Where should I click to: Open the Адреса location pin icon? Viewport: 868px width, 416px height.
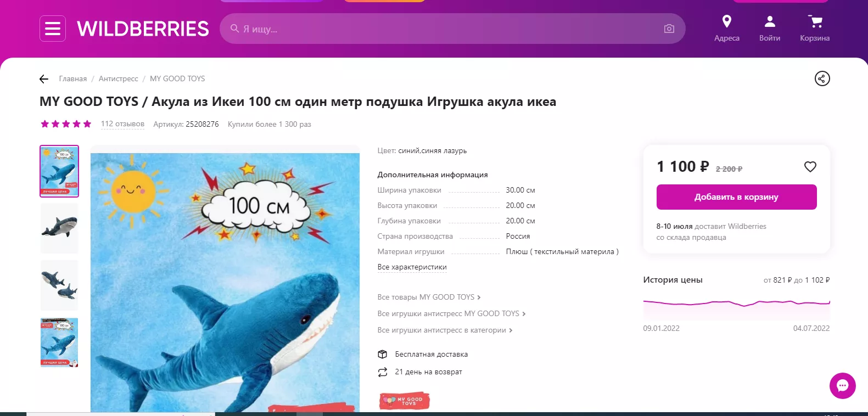point(726,22)
